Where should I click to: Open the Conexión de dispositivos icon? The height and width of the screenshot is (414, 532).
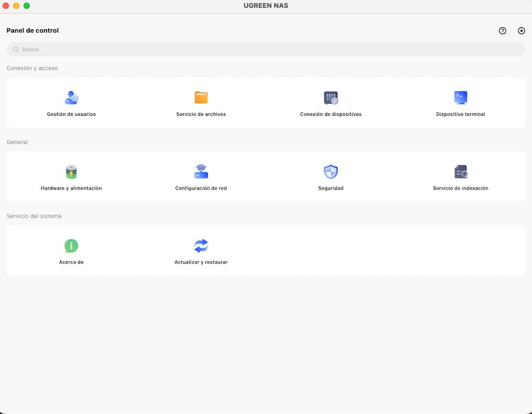(x=331, y=98)
